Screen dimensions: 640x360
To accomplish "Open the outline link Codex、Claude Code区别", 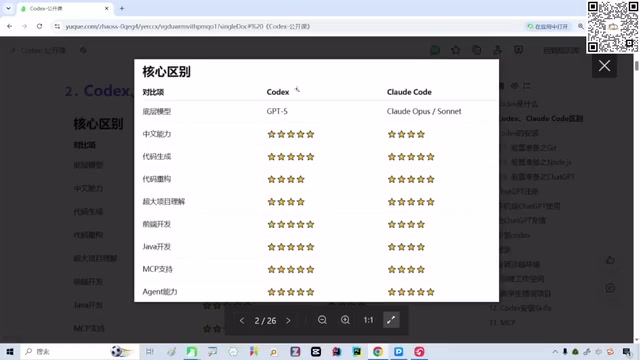I will (x=542, y=118).
